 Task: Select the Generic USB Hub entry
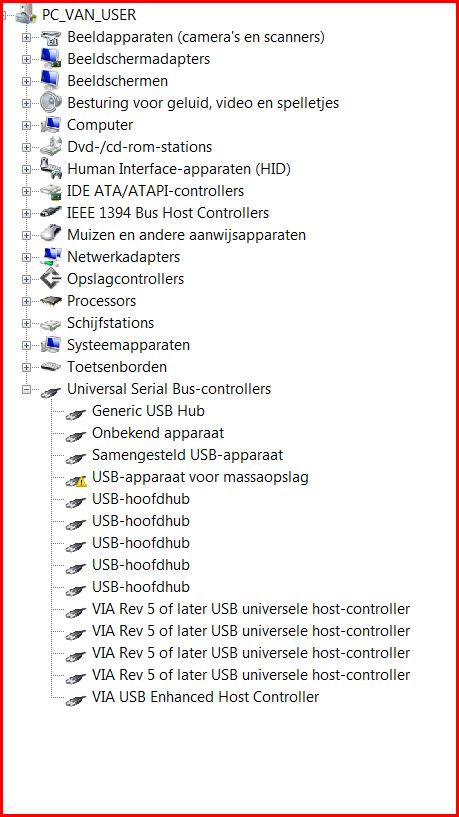[x=148, y=411]
